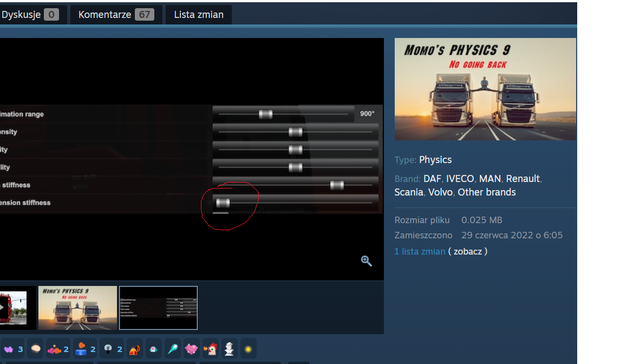Click the first '...ity' row slider handle
The width and height of the screenshot is (640, 364).
pyautogui.click(x=296, y=150)
